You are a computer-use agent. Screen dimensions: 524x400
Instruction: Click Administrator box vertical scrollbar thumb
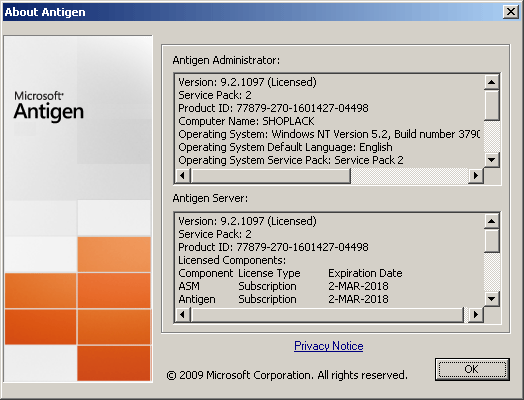(x=492, y=105)
